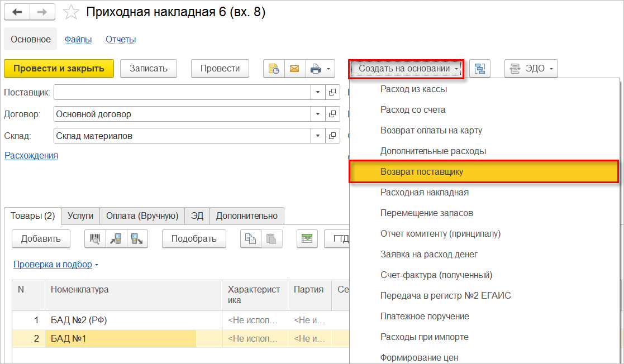Open the Расхождения link
624x364 pixels.
(x=31, y=156)
